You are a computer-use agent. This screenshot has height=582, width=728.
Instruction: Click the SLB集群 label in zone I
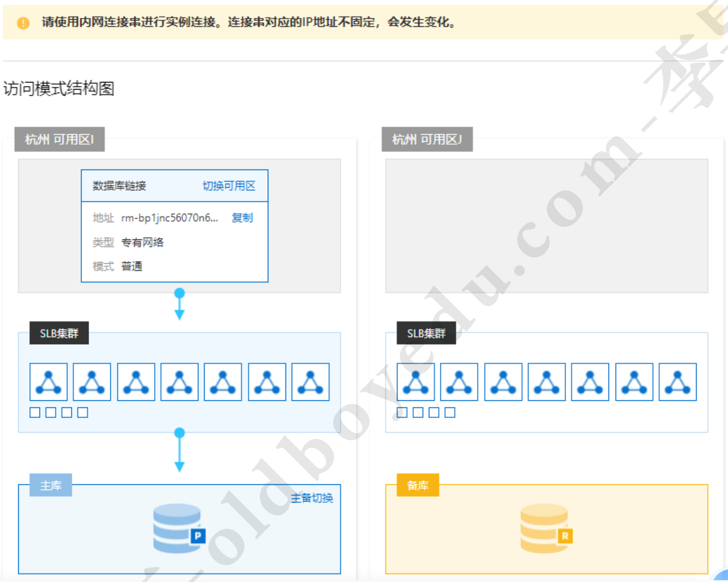pyautogui.click(x=59, y=333)
